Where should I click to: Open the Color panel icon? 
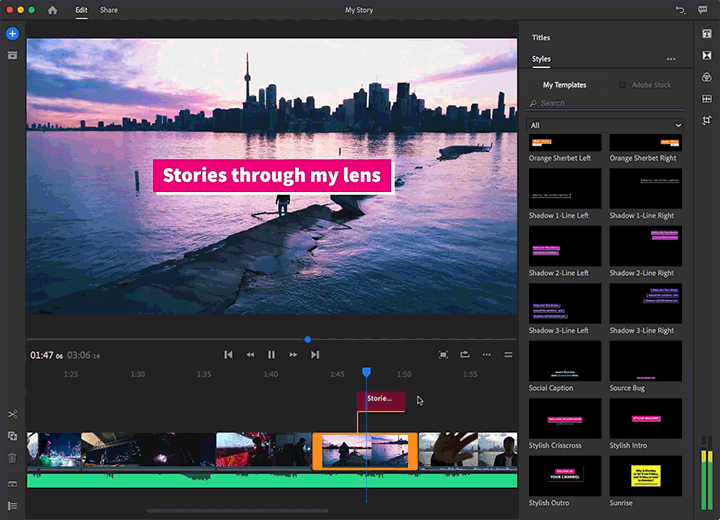coord(706,77)
